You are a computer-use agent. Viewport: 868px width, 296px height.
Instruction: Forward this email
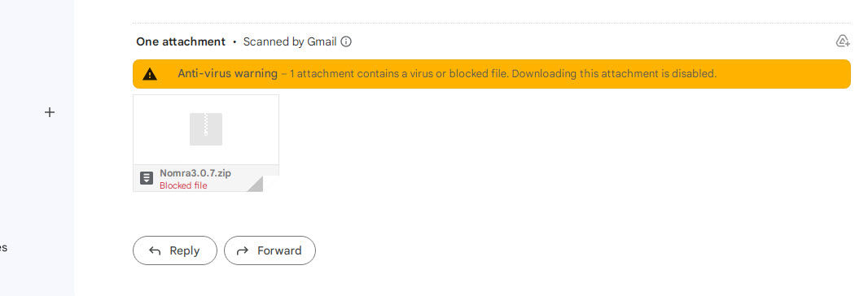(x=270, y=250)
